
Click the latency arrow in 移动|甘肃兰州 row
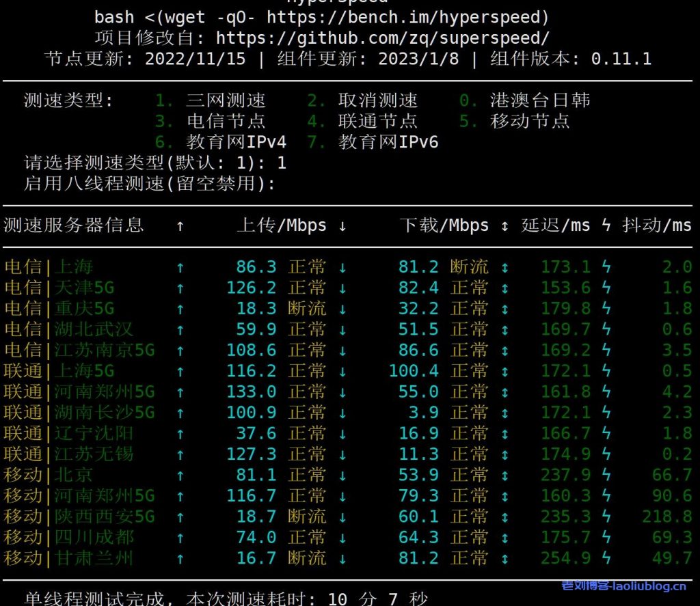[x=504, y=558]
